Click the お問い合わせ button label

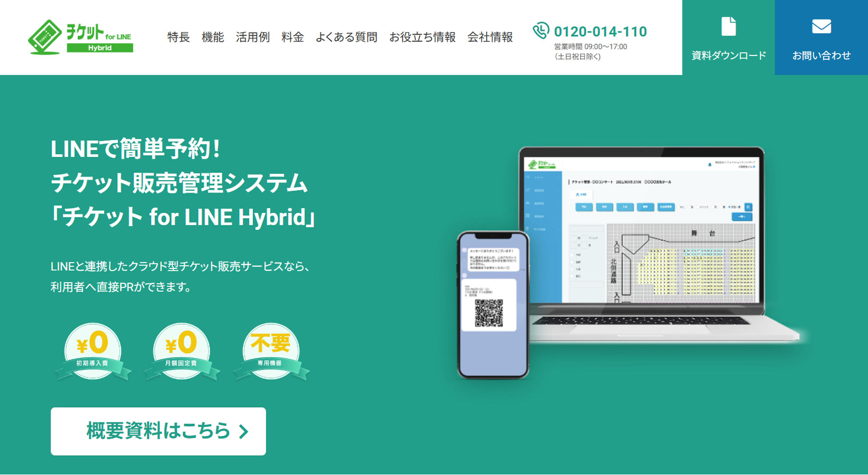point(821,55)
